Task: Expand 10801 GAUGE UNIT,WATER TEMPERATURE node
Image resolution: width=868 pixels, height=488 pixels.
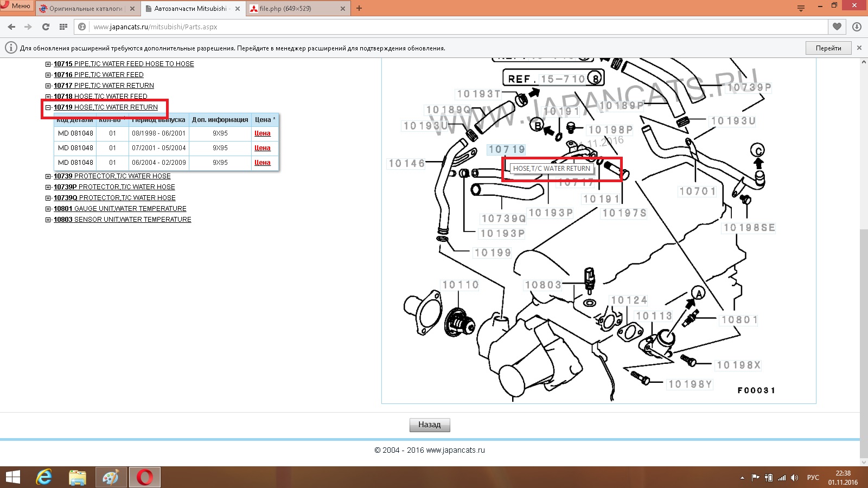Action: [48, 209]
